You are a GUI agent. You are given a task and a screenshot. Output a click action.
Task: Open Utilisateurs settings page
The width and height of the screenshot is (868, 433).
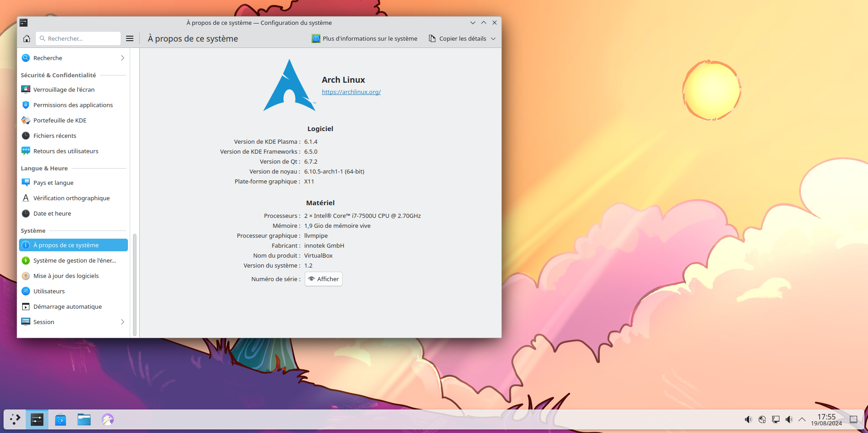[73, 291]
